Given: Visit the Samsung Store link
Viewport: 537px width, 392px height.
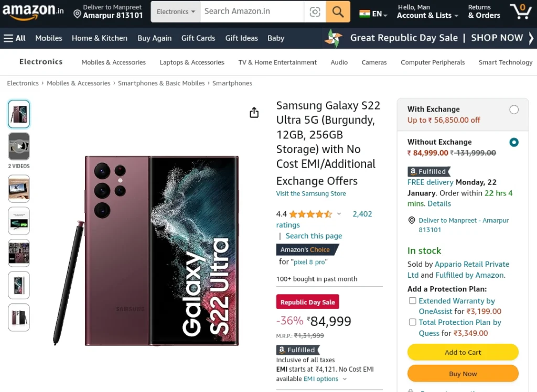Looking at the screenshot, I should [x=311, y=193].
